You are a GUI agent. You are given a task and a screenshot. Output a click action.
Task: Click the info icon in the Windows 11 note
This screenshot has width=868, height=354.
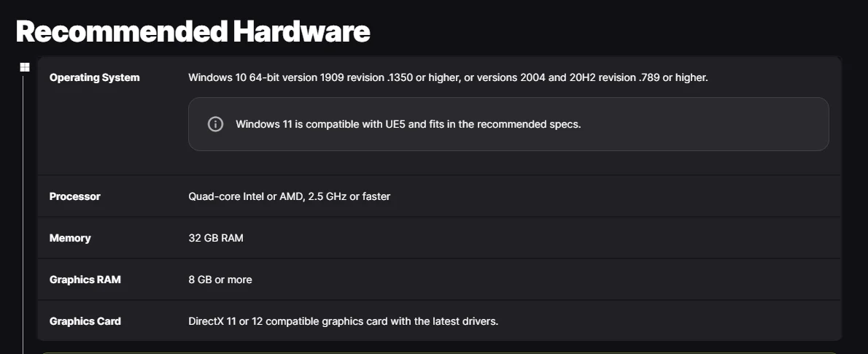(x=215, y=124)
